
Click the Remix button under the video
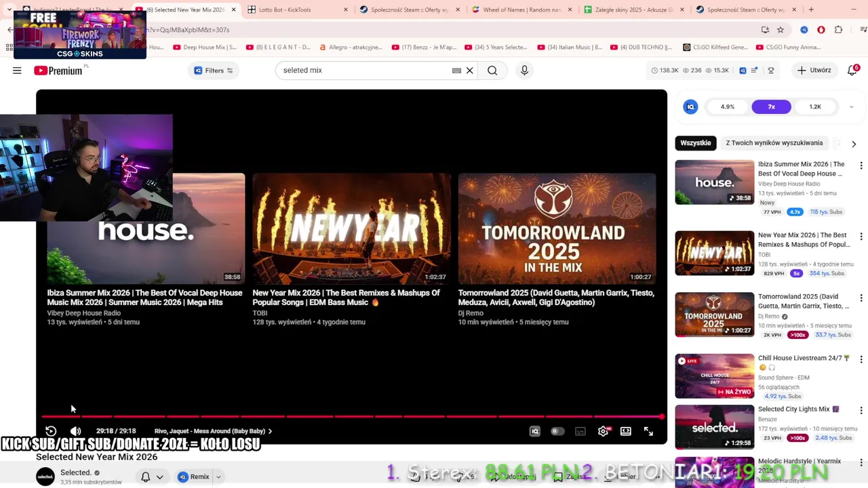[x=194, y=477]
